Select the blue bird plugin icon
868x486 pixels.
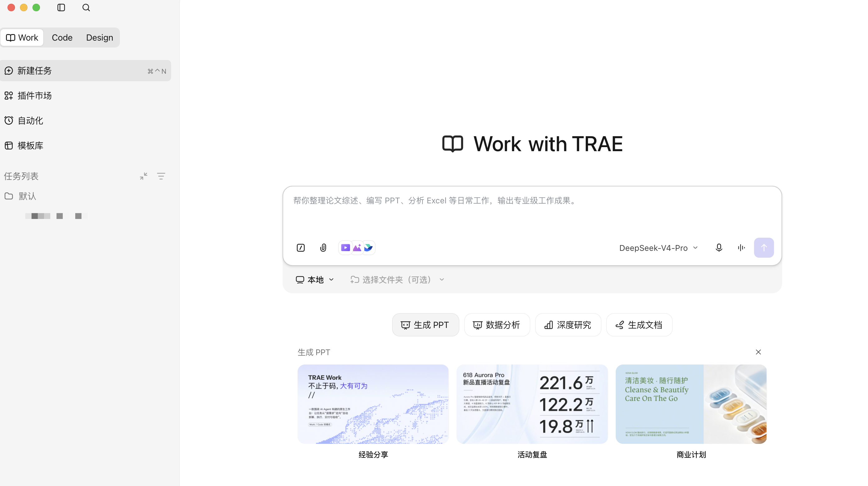point(368,248)
